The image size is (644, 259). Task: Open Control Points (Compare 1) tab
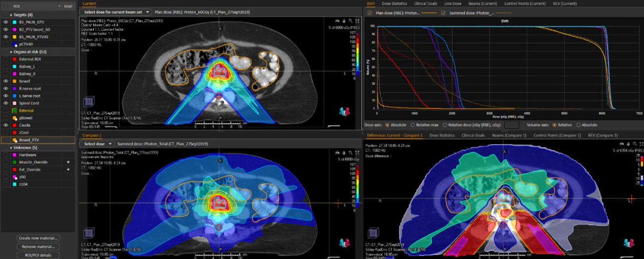click(x=557, y=135)
